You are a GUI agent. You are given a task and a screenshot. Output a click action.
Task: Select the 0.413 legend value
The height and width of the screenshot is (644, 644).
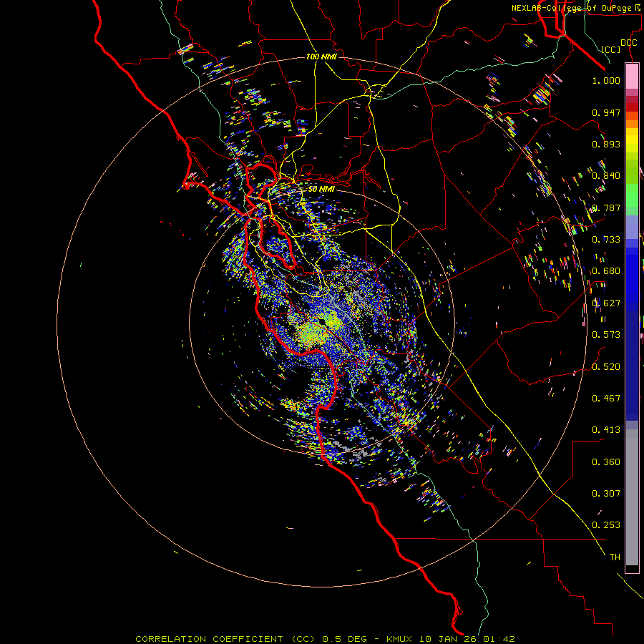pyautogui.click(x=606, y=430)
